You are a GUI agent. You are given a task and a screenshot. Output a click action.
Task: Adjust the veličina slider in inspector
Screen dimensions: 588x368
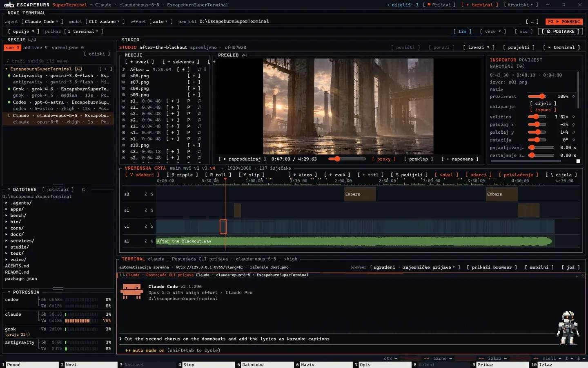[537, 117]
